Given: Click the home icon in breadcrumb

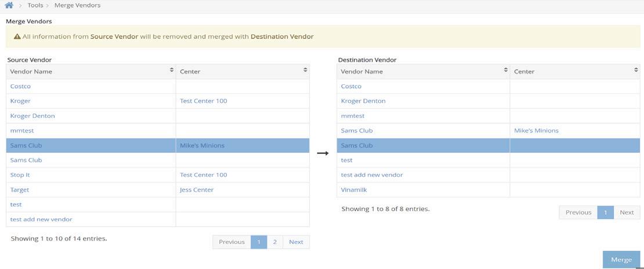Looking at the screenshot, I should pyautogui.click(x=9, y=5).
